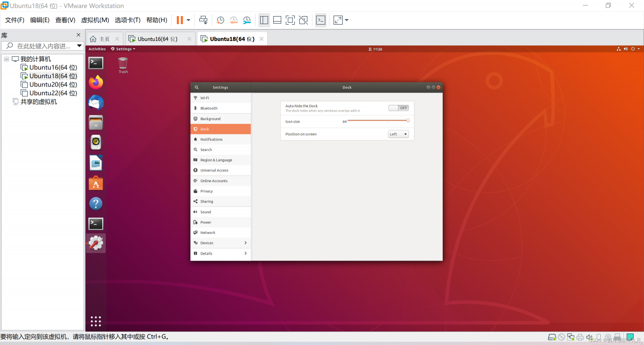Click the console view toolbar icon
The width and height of the screenshot is (644, 345).
point(320,20)
